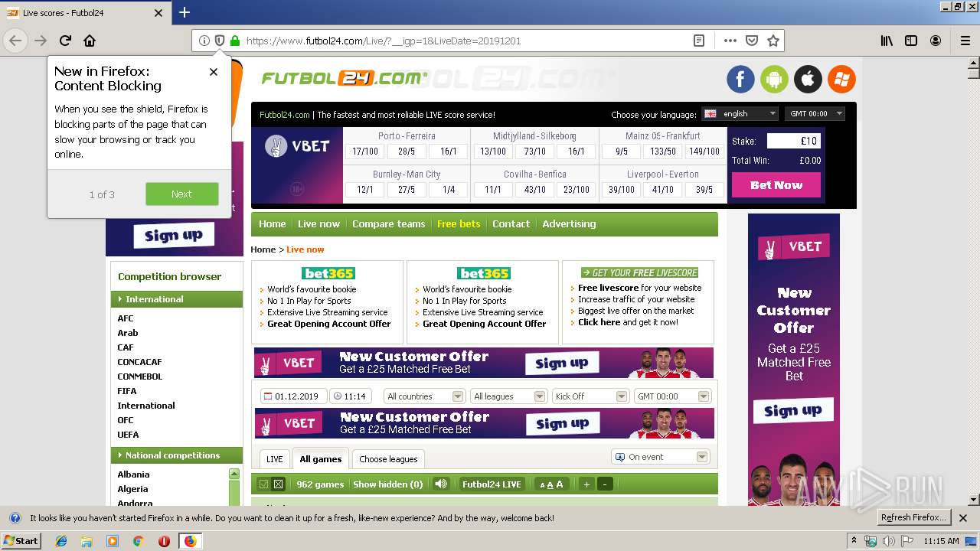Open the Windows Start menu
Viewport: 980px width, 551px height.
click(21, 541)
